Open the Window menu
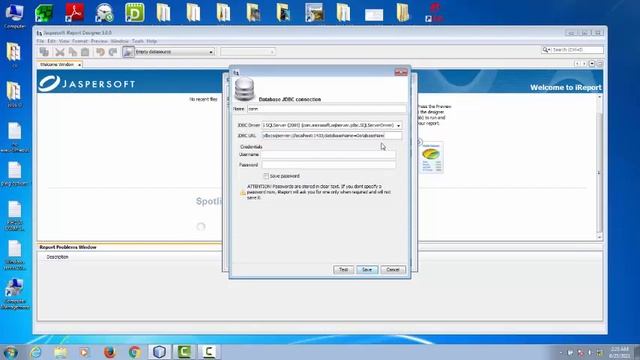640x360 pixels. [120, 41]
